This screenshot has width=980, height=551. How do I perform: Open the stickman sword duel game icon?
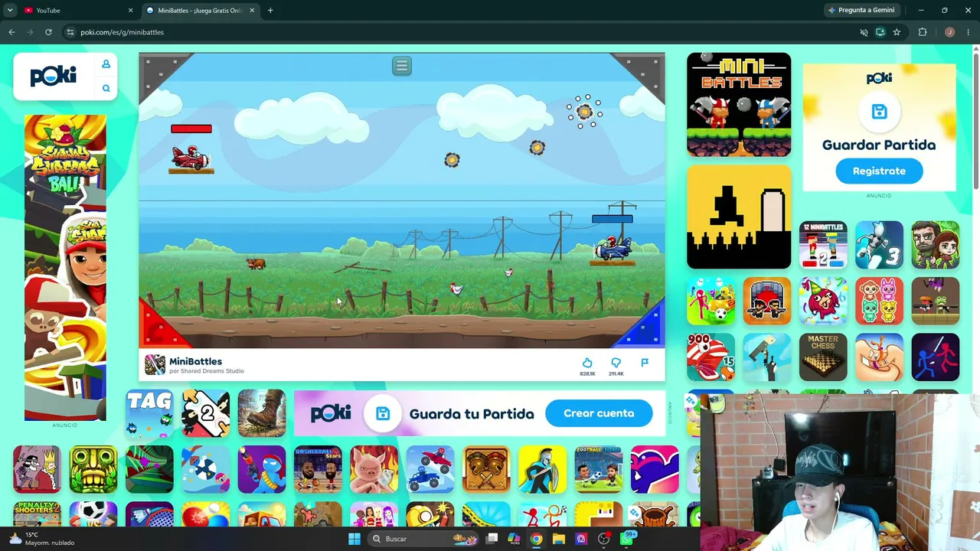(936, 357)
